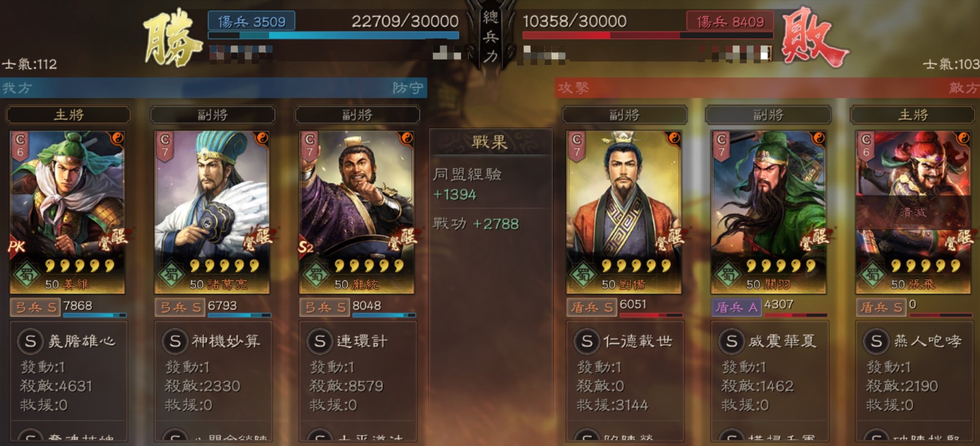This screenshot has width=980, height=446.
Task: Click 傷兵 3509 wounded troops label
Action: click(252, 21)
